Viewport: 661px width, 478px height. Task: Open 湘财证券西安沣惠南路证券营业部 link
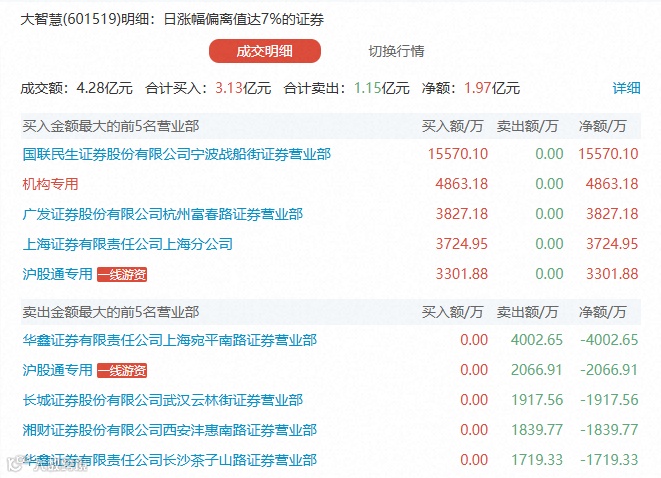170,430
